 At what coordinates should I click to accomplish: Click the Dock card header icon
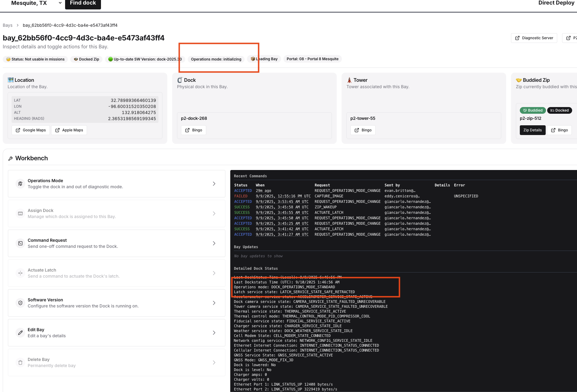click(x=180, y=80)
